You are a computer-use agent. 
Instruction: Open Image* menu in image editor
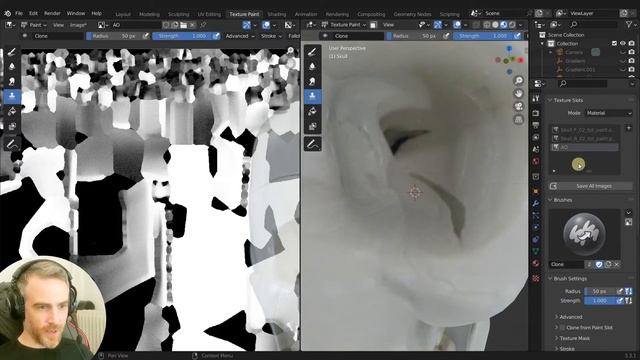coord(78,25)
